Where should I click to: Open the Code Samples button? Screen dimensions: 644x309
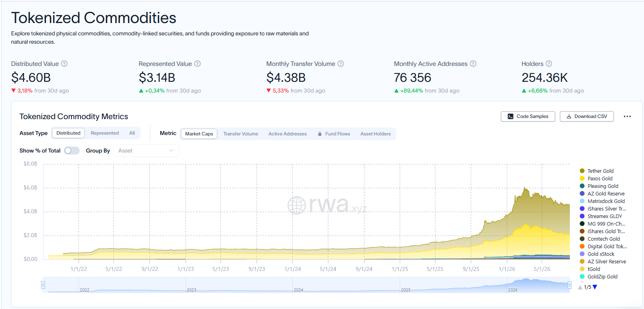point(528,116)
